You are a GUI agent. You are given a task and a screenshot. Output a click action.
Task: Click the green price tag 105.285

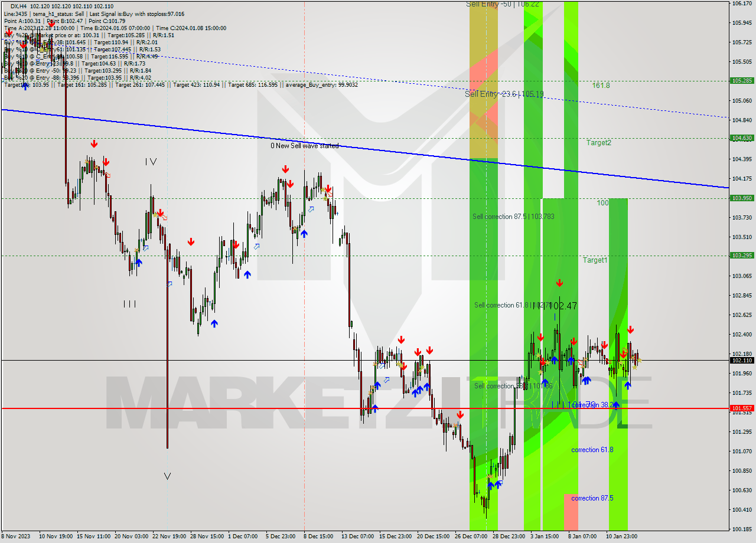pos(742,81)
